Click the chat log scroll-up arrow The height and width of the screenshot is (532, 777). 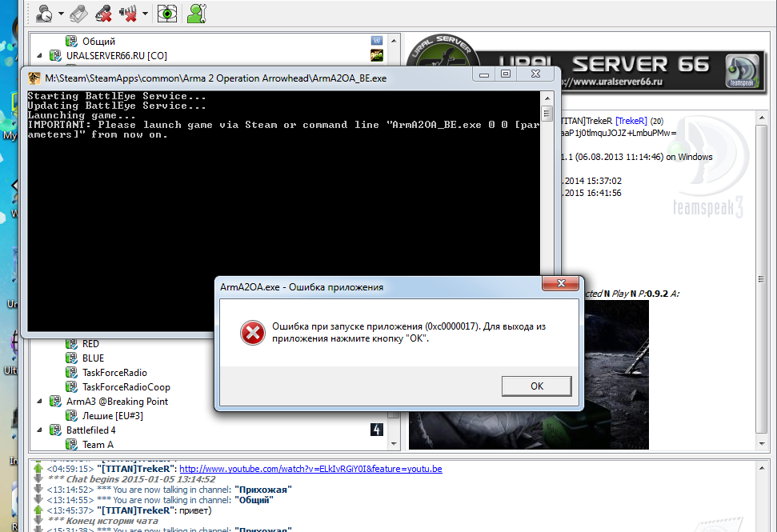coord(762,468)
